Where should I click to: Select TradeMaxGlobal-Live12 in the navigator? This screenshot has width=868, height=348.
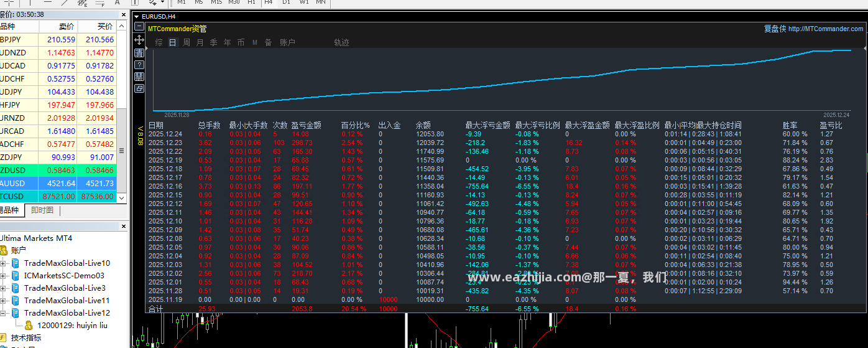(67, 313)
